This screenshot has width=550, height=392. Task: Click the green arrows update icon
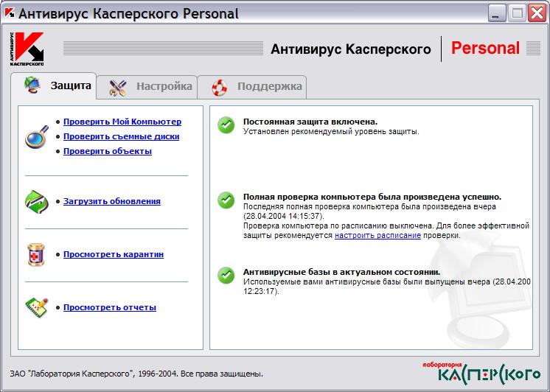tap(37, 202)
